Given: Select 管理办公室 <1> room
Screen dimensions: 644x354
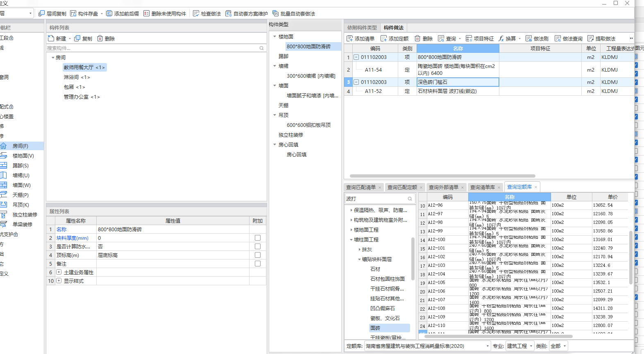Looking at the screenshot, I should click(82, 97).
